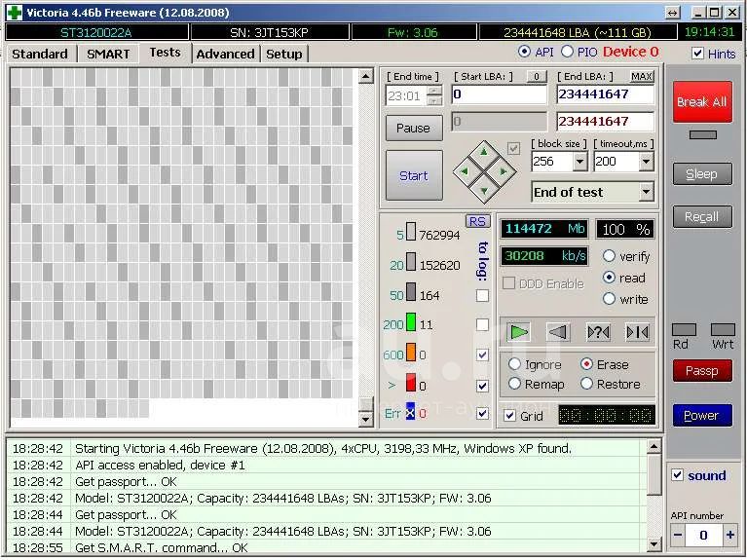Click the MAX button for End LBA
Viewport: 747px width, 560px height.
pyautogui.click(x=641, y=76)
